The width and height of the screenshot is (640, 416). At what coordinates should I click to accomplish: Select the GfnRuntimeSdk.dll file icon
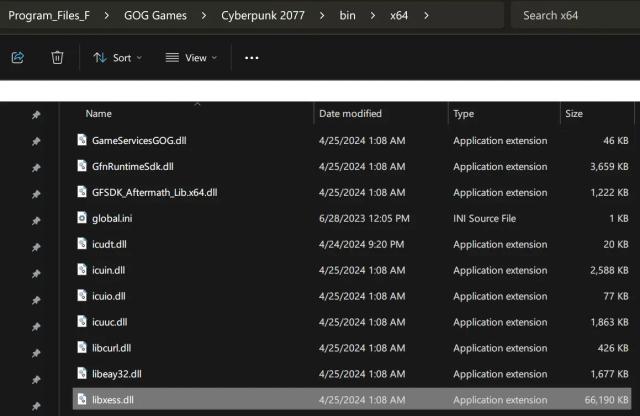[x=82, y=166]
